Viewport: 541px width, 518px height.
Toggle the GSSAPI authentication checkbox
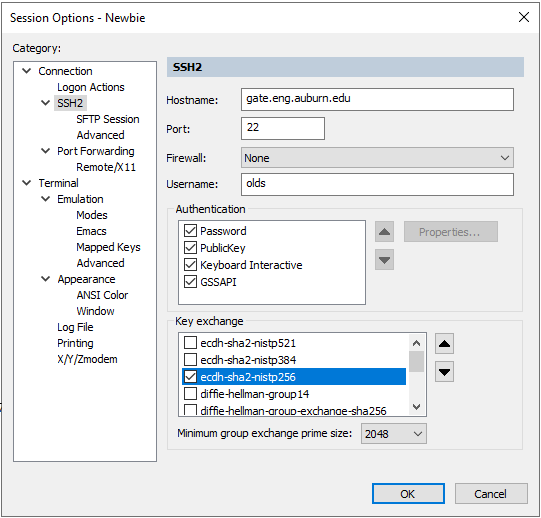190,282
